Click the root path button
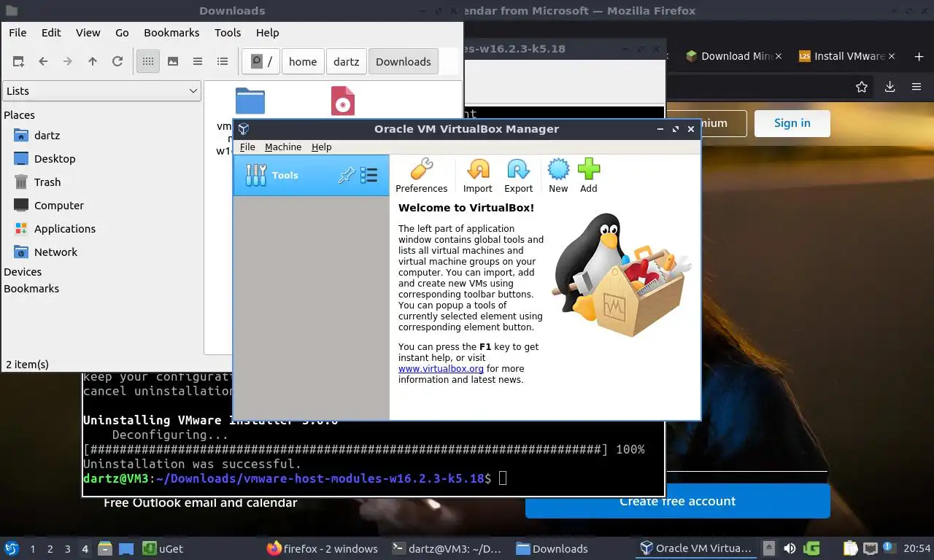The width and height of the screenshot is (934, 560). 261,62
